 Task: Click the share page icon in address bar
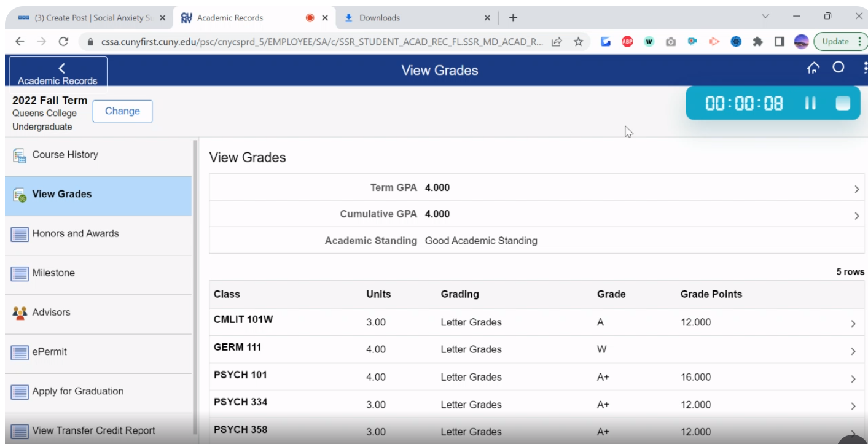pos(557,42)
